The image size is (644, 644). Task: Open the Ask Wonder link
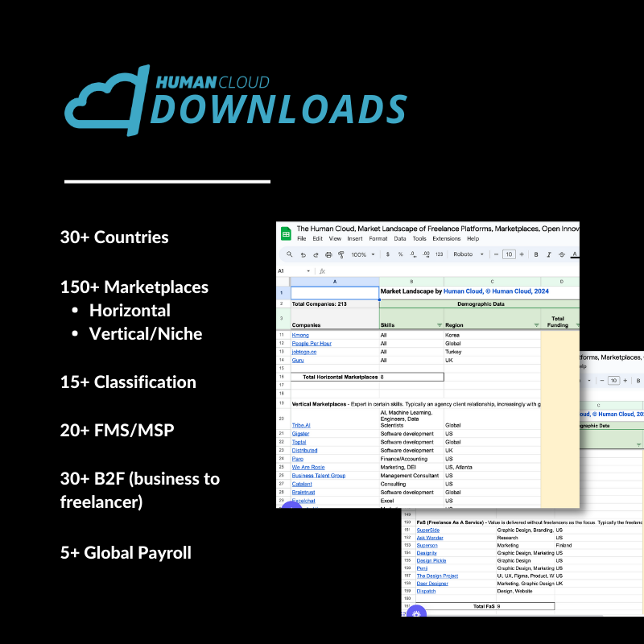430,538
